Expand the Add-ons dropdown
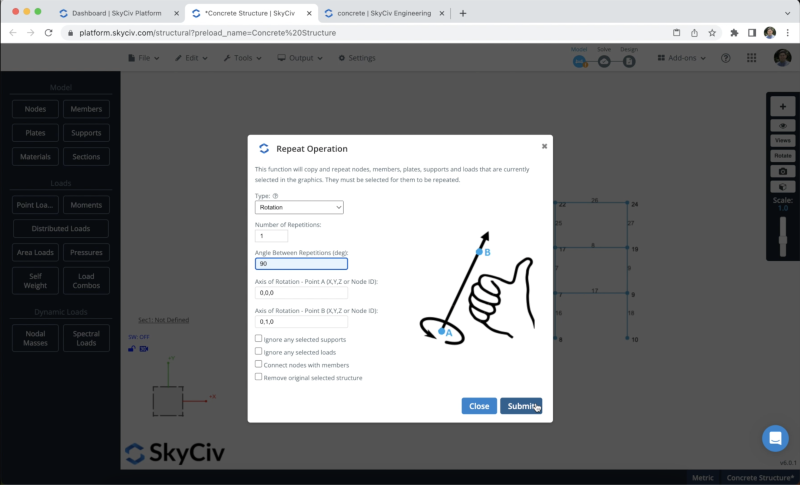Screen dimensions: 800x485 pyautogui.click(x=682, y=58)
